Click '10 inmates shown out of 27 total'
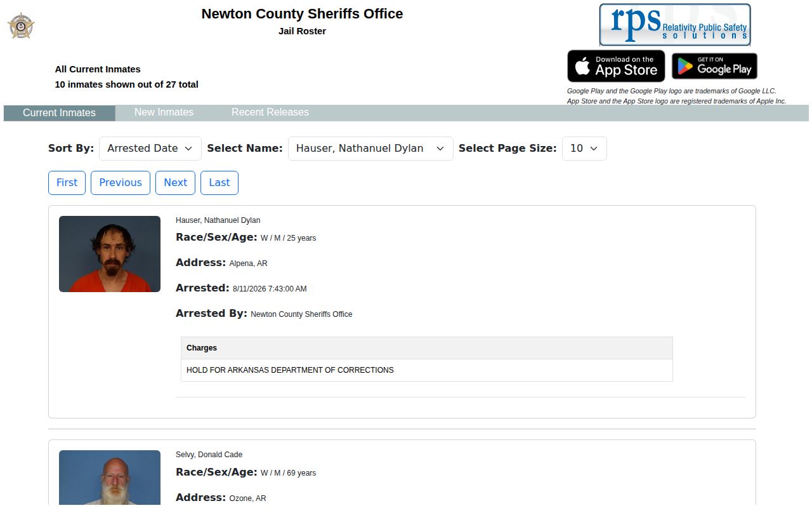This screenshot has height=508, width=812. click(x=127, y=84)
